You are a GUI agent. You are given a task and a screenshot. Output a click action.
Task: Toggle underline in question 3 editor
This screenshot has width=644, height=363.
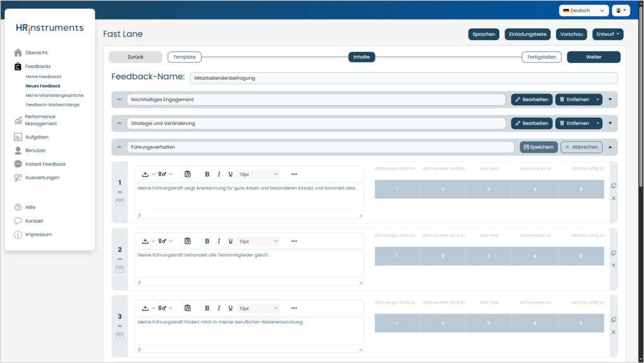click(230, 308)
